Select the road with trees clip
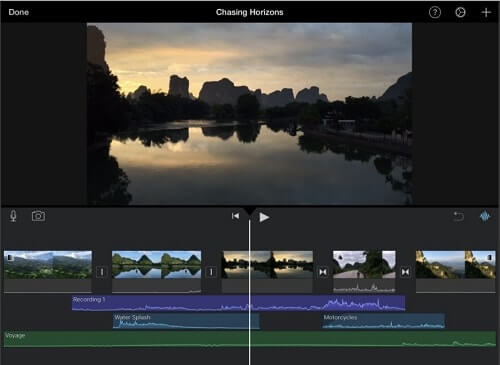The height and width of the screenshot is (365, 500). (364, 272)
